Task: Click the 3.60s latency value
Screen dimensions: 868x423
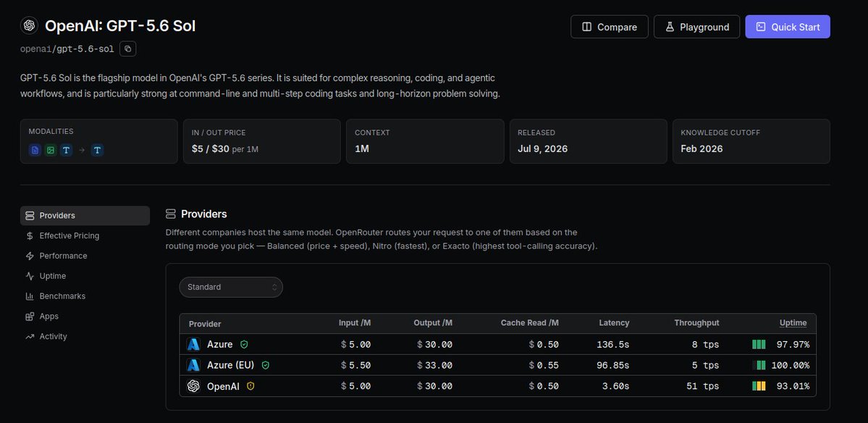Action: [x=615, y=386]
